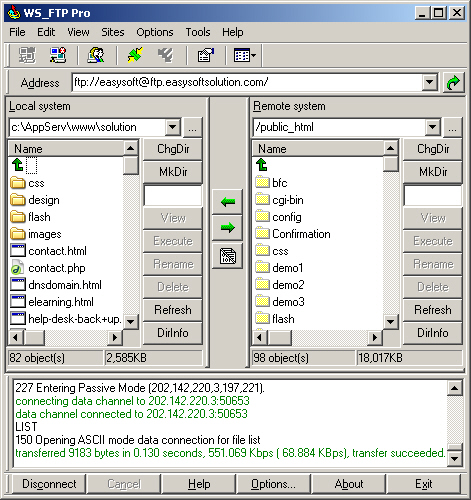Click the transfer mode icon below arrows
The width and height of the screenshot is (471, 500).
pyautogui.click(x=228, y=256)
